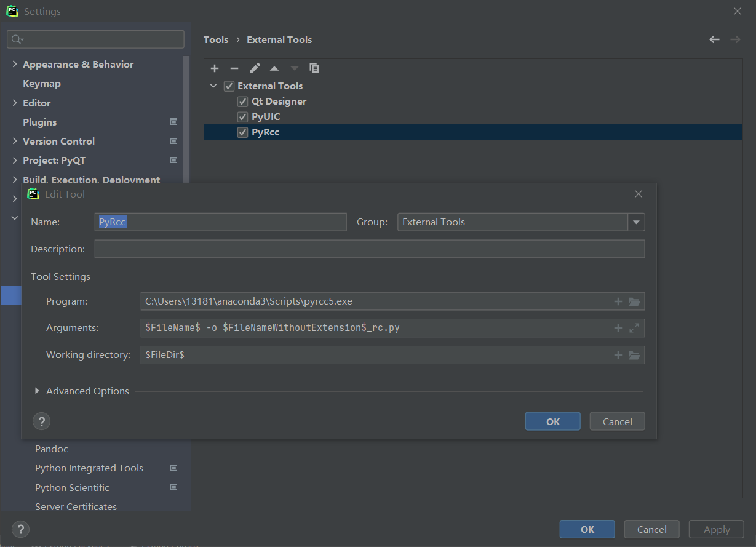Expand Version Control settings category
Screen dimensions: 756x547
[x=15, y=141]
